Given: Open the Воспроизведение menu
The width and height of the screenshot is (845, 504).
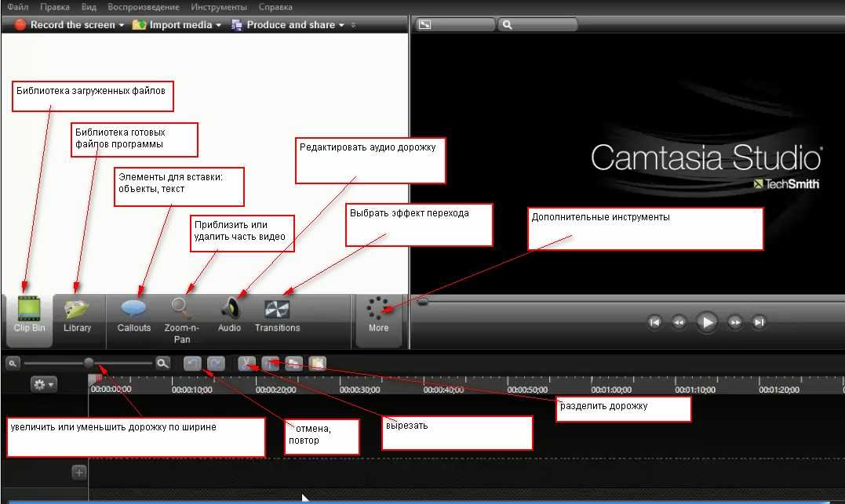Looking at the screenshot, I should [x=144, y=7].
